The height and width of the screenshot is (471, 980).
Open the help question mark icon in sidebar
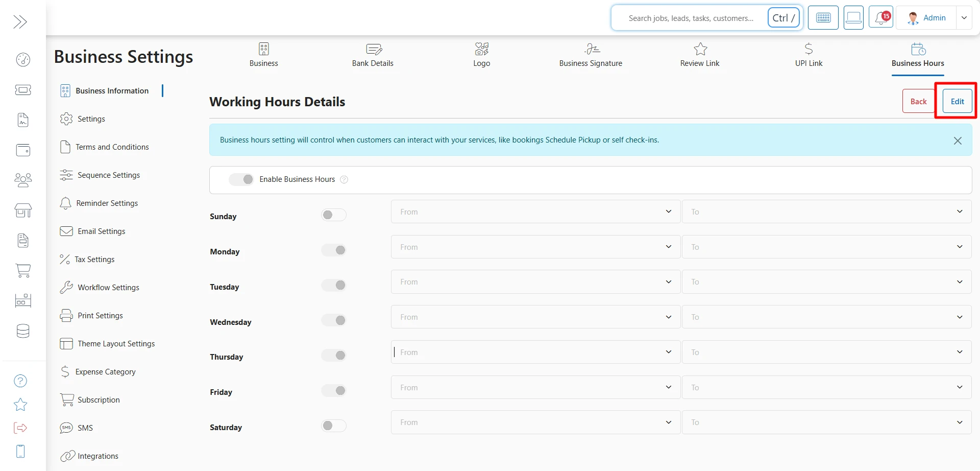pos(19,381)
